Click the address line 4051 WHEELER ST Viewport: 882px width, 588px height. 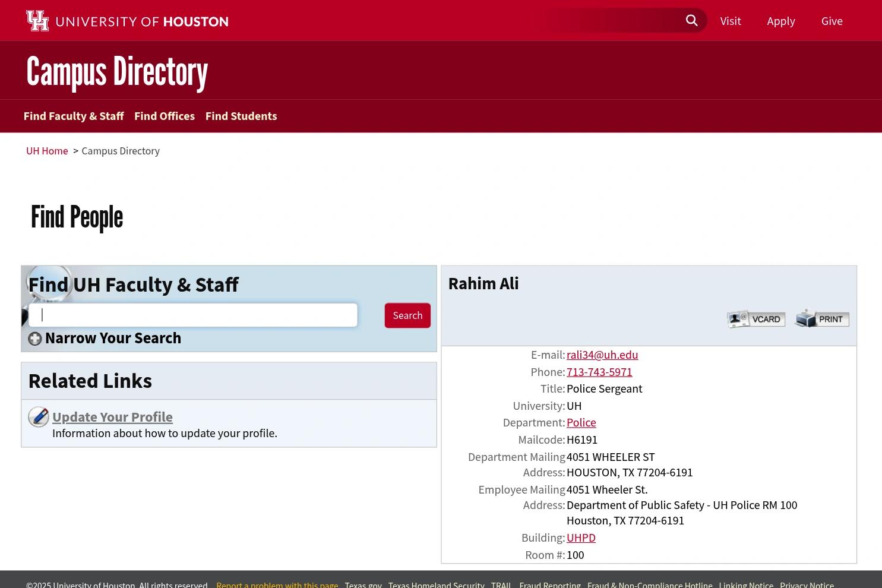coord(611,457)
